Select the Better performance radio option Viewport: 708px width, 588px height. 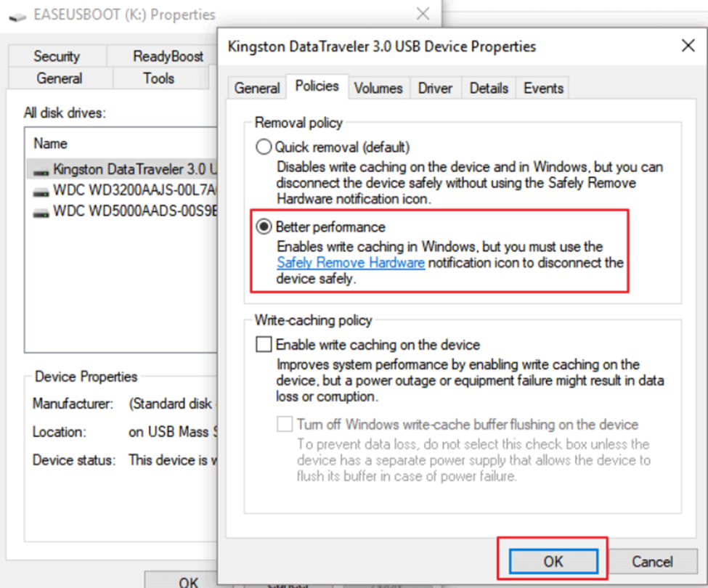[x=264, y=226]
